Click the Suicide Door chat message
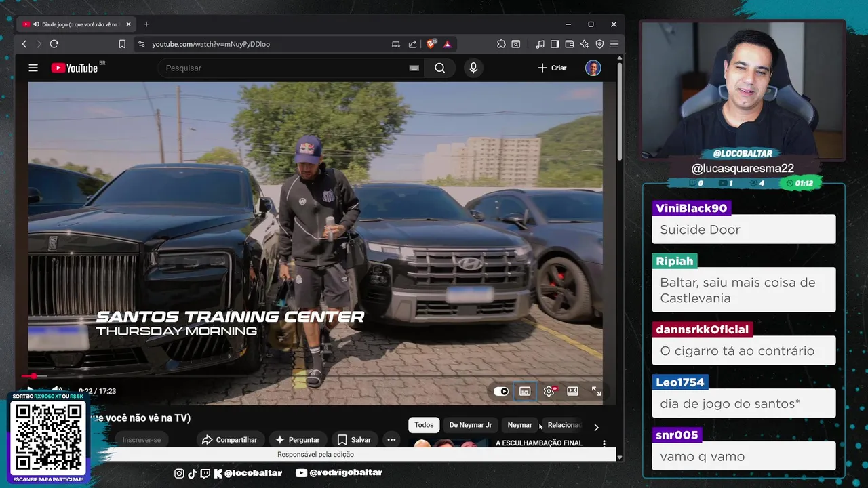 point(744,230)
